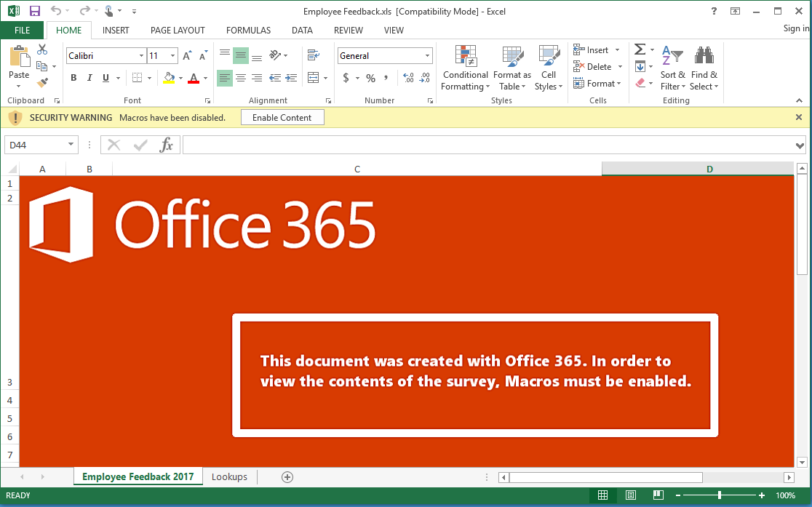The image size is (812, 507).
Task: Apply red Font Color letter A
Action: click(x=194, y=79)
